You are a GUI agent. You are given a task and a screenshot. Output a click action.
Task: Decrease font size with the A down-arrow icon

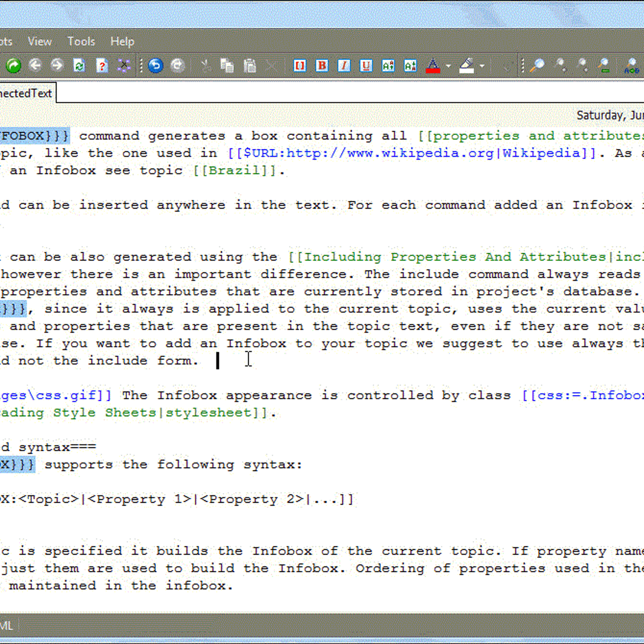pos(410,65)
